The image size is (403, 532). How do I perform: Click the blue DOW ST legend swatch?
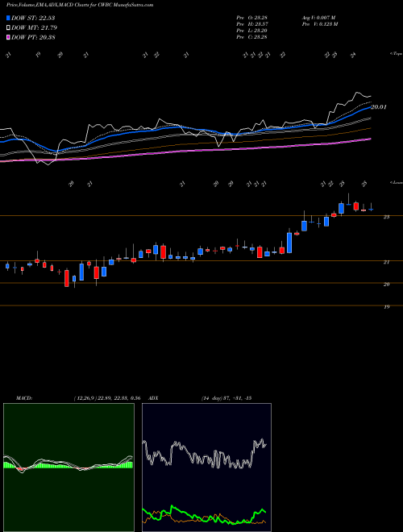[8, 18]
